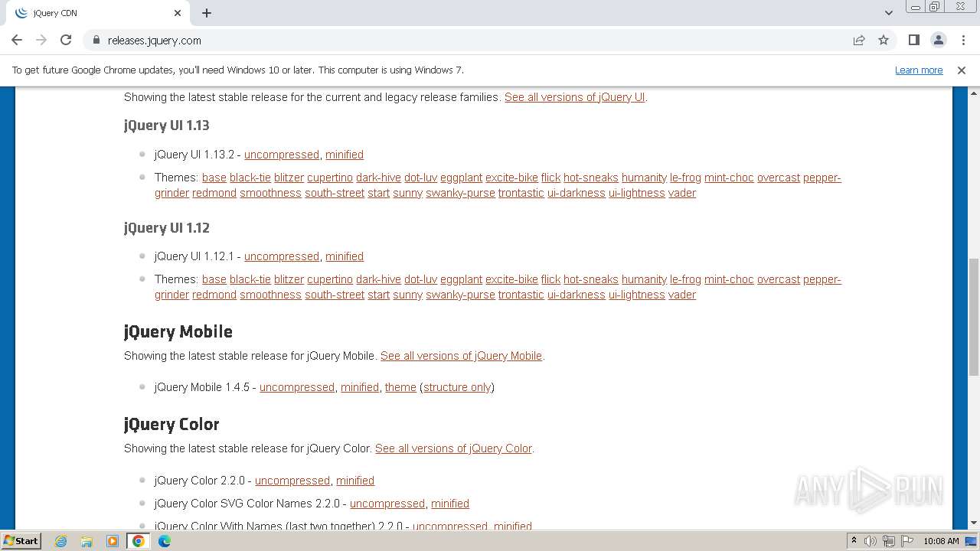Viewport: 980px width, 551px height.
Task: Open SVG Color Names 2.2.0 minified
Action: pos(450,504)
